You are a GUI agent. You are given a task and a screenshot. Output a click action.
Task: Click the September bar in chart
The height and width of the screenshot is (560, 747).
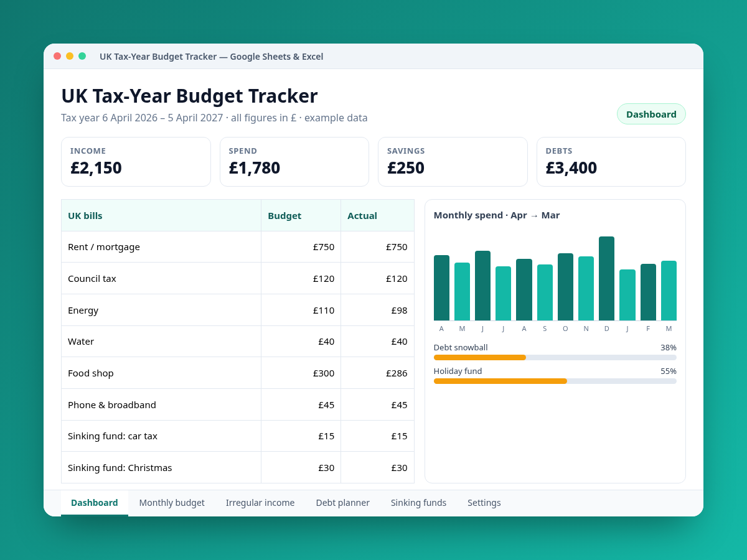[545, 292]
